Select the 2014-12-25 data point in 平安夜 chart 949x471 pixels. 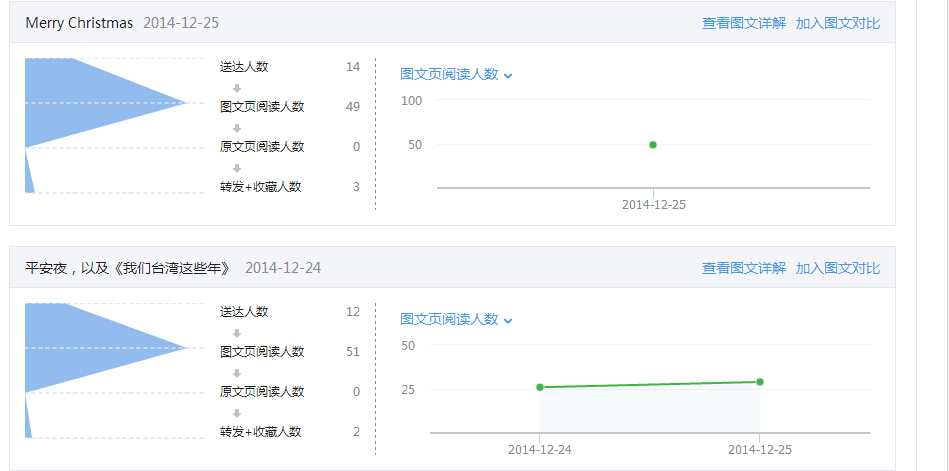pyautogui.click(x=760, y=382)
